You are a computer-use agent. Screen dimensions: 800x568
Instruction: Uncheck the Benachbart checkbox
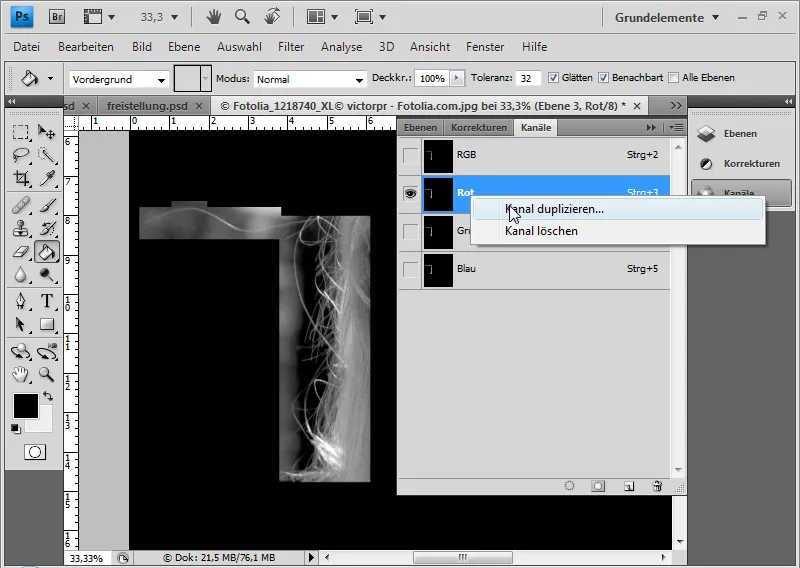pos(604,78)
